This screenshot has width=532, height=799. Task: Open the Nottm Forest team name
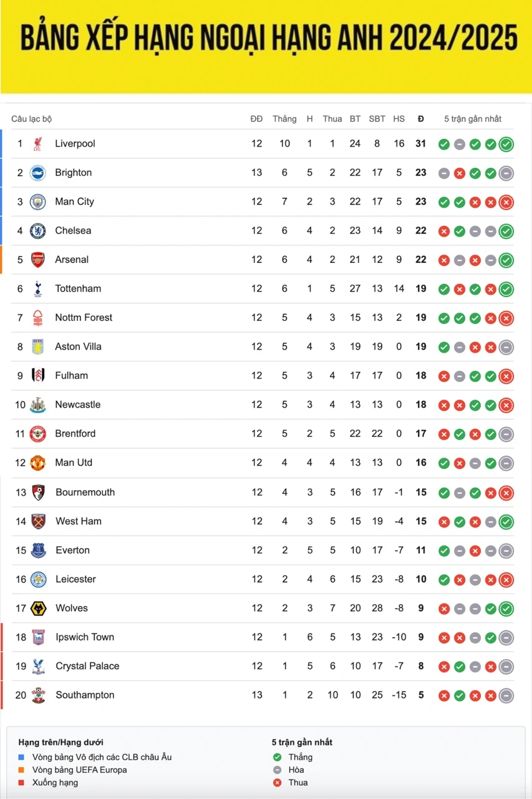pyautogui.click(x=84, y=318)
